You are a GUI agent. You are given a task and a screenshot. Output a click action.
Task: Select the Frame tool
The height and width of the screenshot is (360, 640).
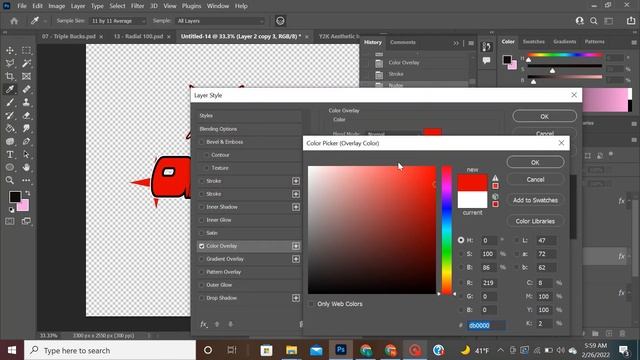click(26, 76)
